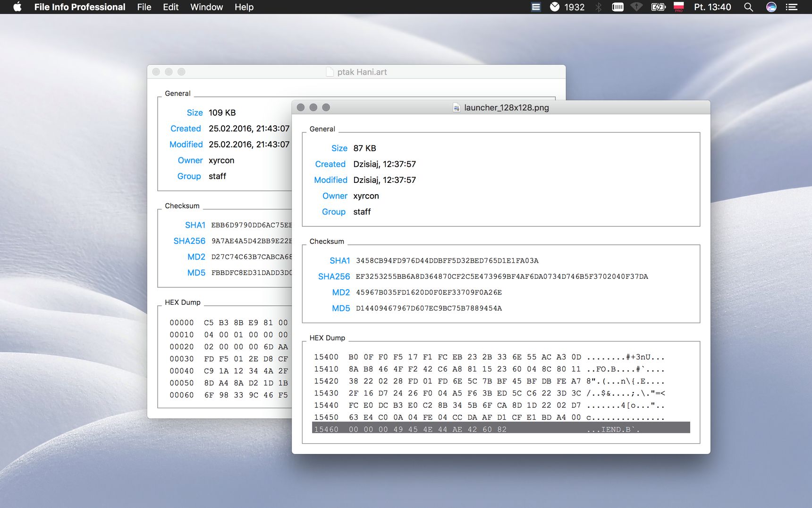Click the 1932 clock status item

click(567, 7)
